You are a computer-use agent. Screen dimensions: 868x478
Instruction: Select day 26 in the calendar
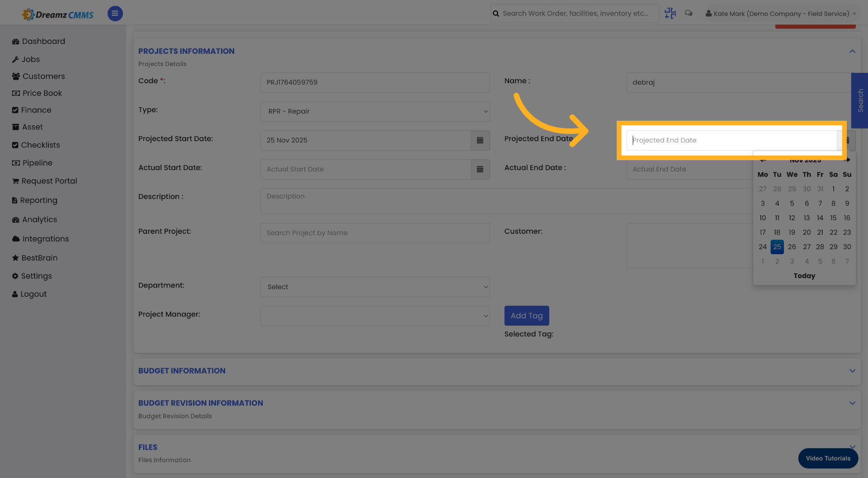click(x=792, y=247)
